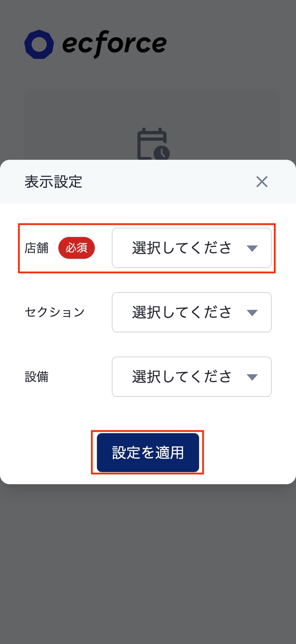Open the セクション selection dropdown
296x644 pixels.
(191, 312)
